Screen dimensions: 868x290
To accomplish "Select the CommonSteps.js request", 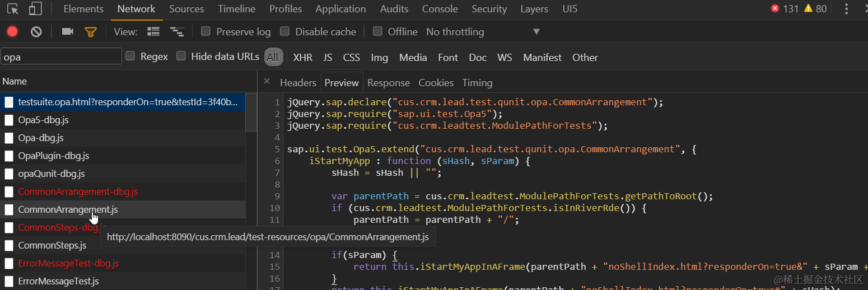I will pyautogui.click(x=123, y=245).
